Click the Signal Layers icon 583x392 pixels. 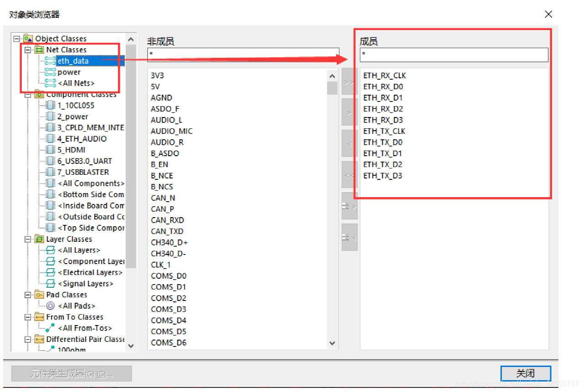point(51,284)
